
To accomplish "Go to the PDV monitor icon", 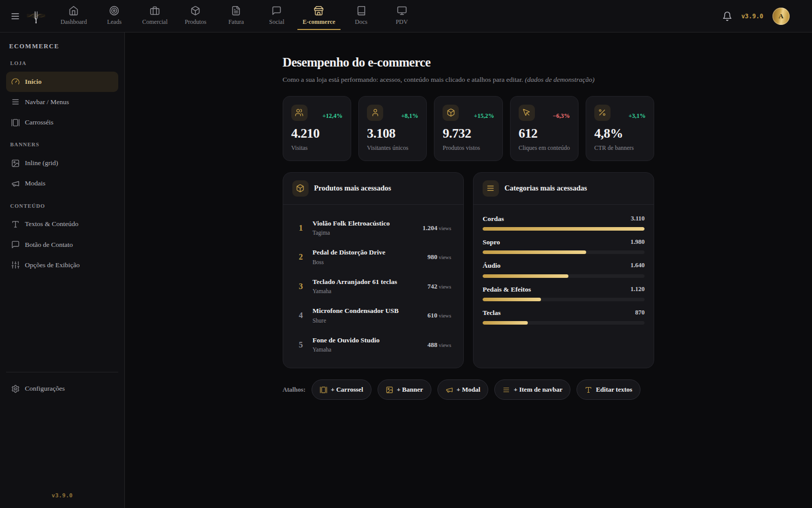I will pos(401,11).
